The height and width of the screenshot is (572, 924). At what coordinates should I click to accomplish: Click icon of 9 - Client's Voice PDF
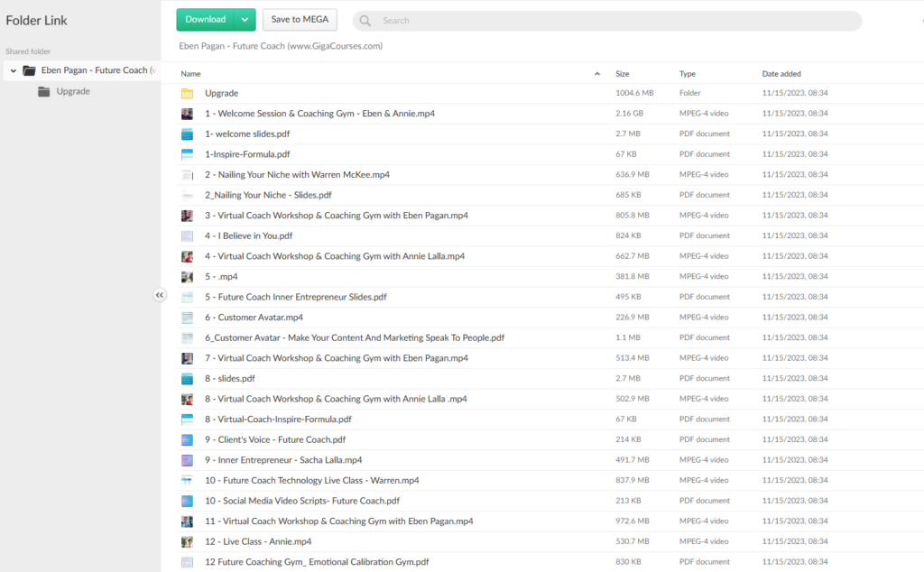pyautogui.click(x=187, y=439)
